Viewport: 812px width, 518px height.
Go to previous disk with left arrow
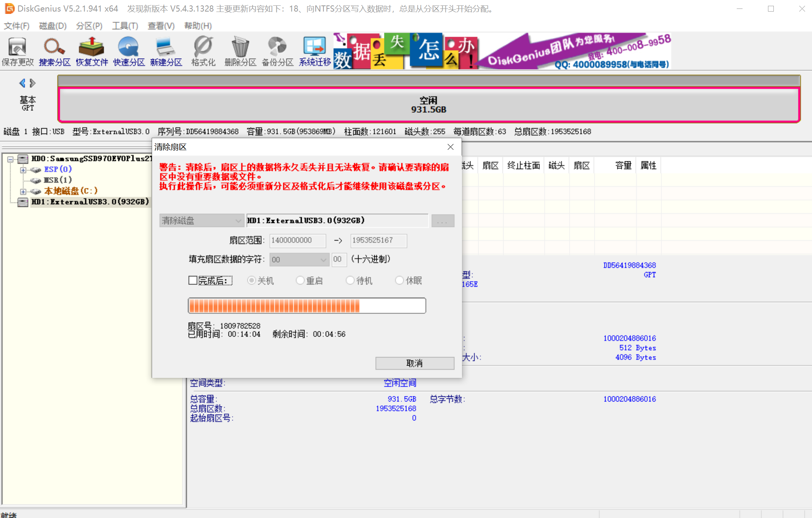(22, 83)
